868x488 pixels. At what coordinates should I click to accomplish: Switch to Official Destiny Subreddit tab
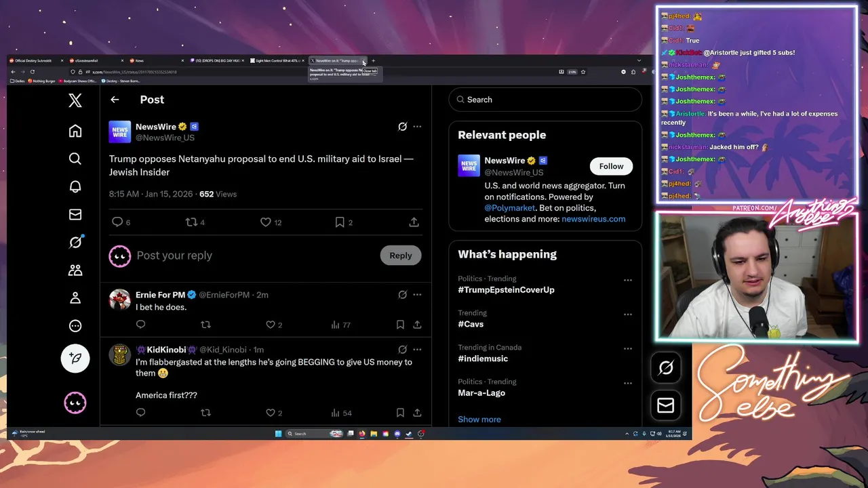[x=35, y=61]
